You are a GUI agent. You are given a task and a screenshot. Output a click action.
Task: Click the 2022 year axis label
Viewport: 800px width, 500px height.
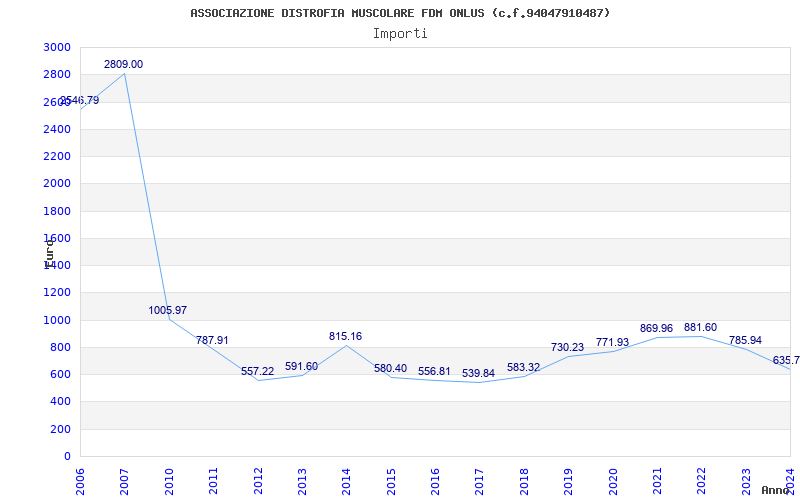[x=702, y=478]
